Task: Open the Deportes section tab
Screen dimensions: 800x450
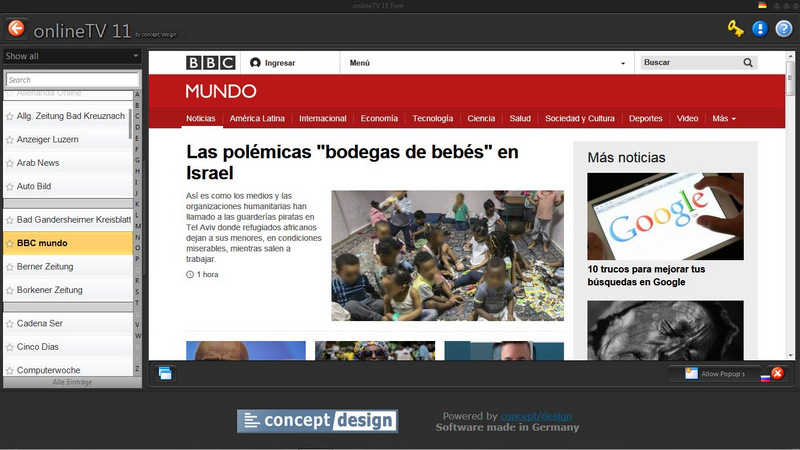Action: click(645, 118)
